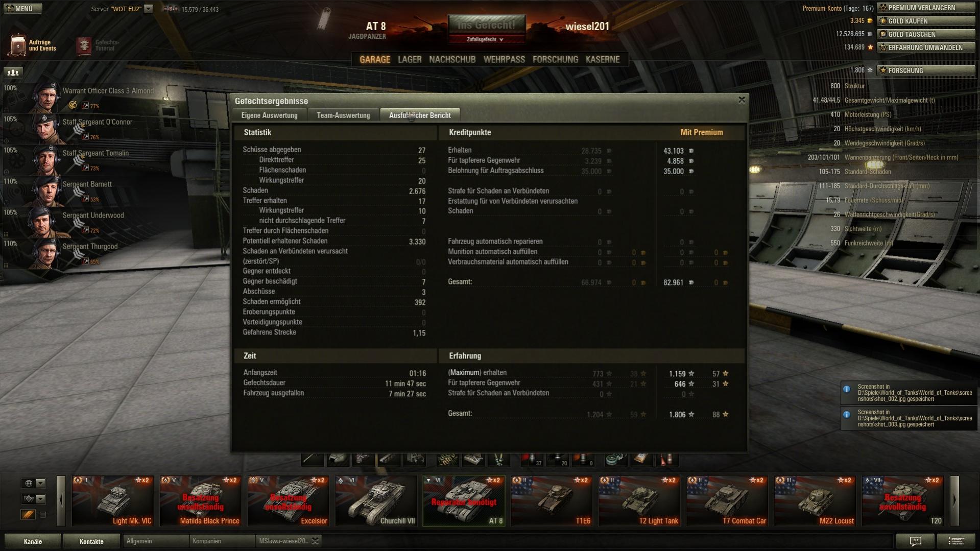Select the T1E6 tank

pyautogui.click(x=552, y=500)
